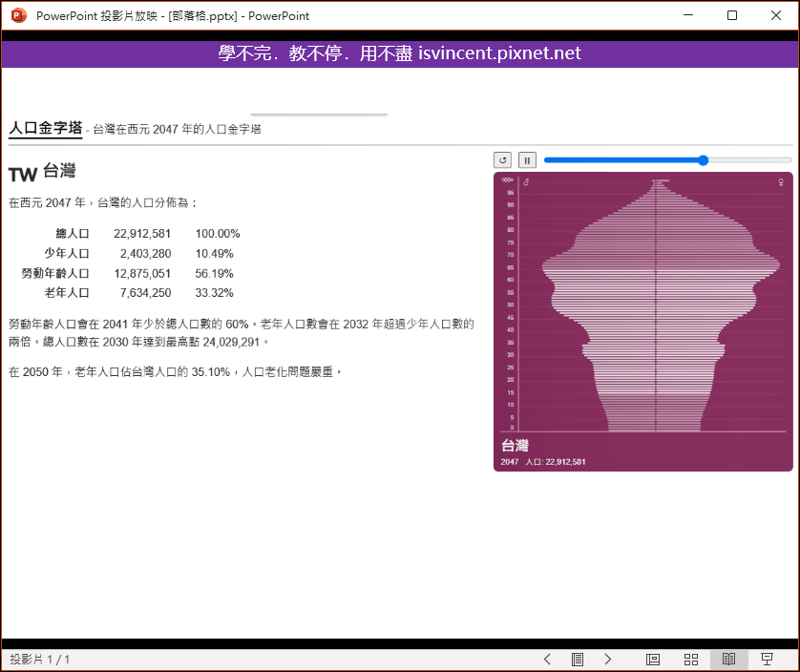Click the 100.00% total percentage
The height and width of the screenshot is (672, 800).
pyautogui.click(x=218, y=234)
